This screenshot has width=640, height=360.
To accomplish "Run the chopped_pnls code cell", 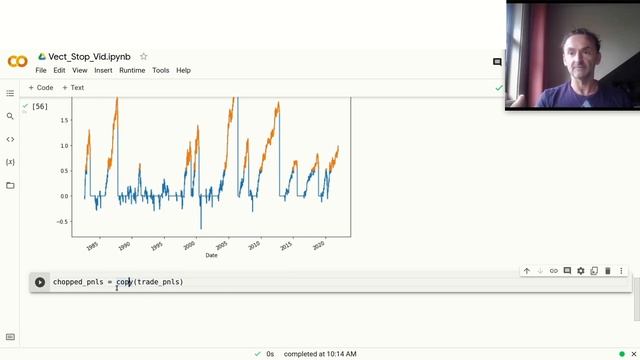I will point(40,282).
